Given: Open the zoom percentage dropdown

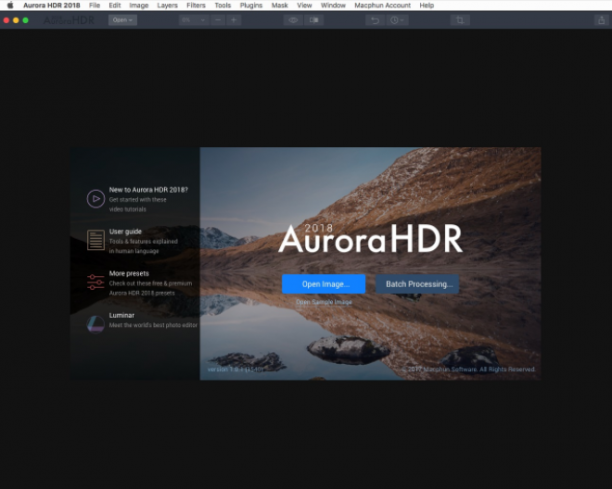Looking at the screenshot, I should pyautogui.click(x=194, y=20).
